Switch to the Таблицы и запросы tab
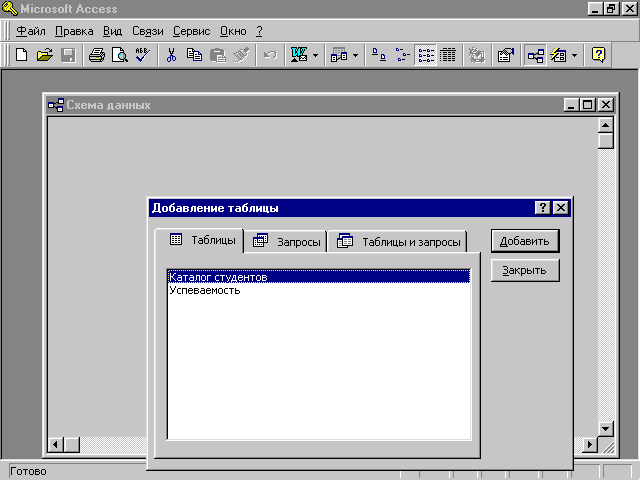 point(397,242)
